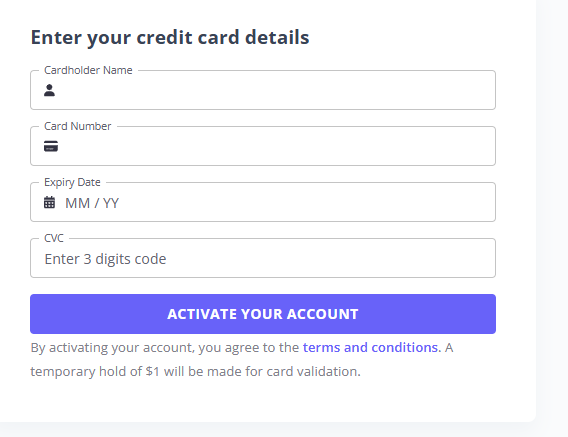Focus the Cardholder Name text field

[263, 90]
